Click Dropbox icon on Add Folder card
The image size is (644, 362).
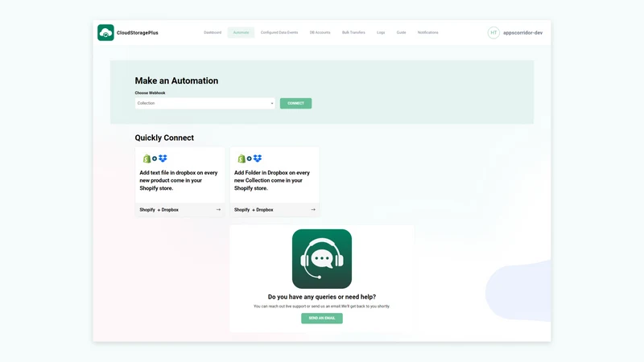coord(258,158)
